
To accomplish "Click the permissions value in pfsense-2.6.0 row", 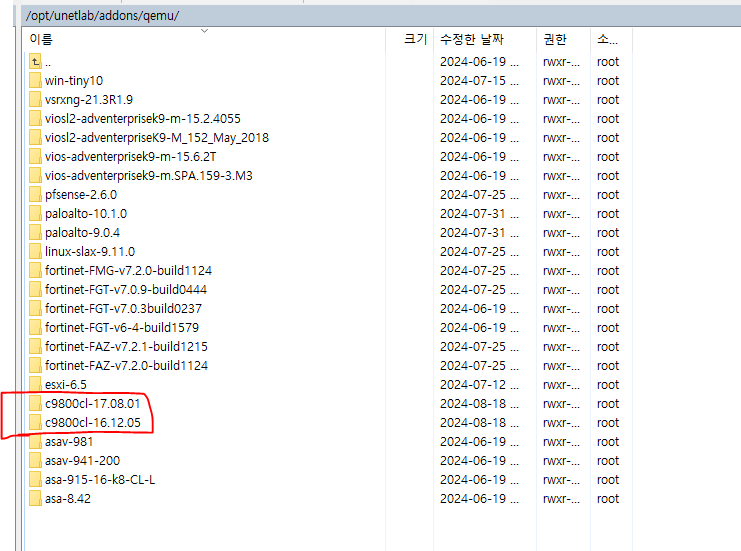I will [561, 195].
